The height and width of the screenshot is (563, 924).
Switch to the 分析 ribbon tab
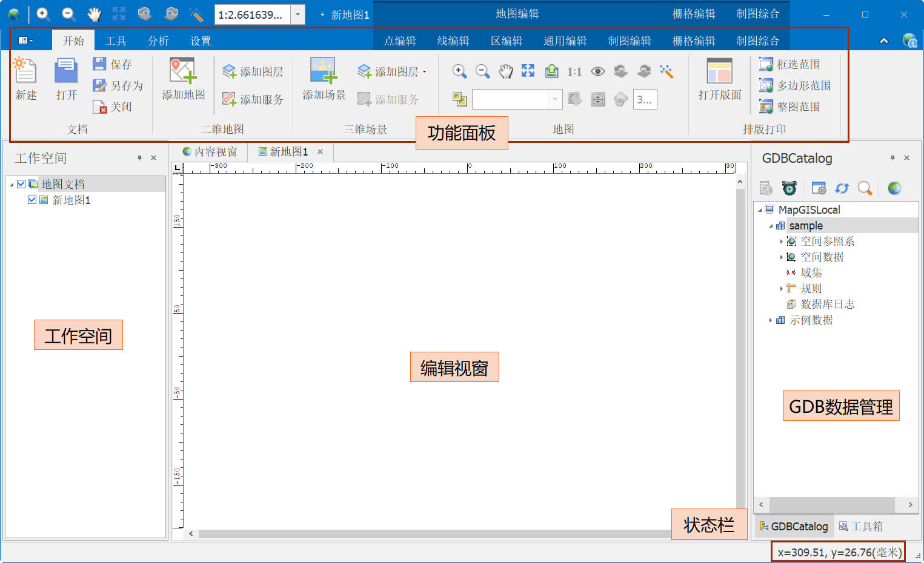158,41
